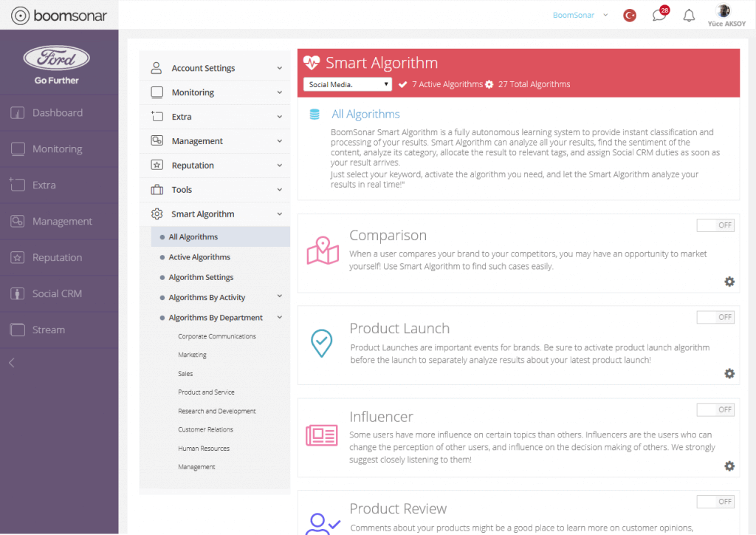Click the Reputation star icon in settings menu
The image size is (756, 535).
pyautogui.click(x=157, y=165)
